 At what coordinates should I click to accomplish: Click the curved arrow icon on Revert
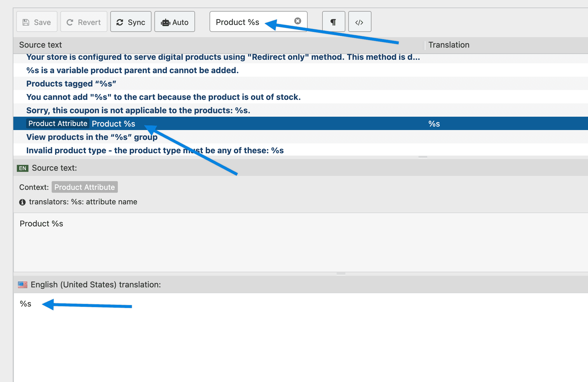tap(70, 22)
